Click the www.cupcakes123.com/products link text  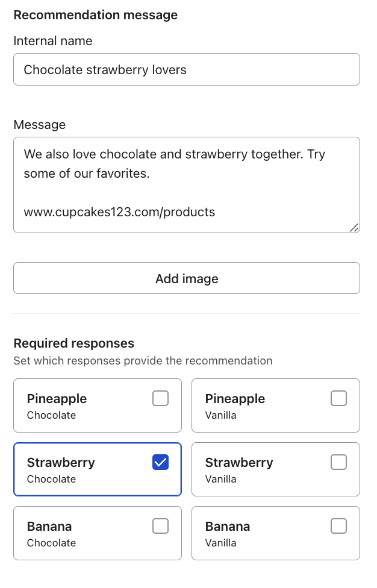click(x=119, y=212)
